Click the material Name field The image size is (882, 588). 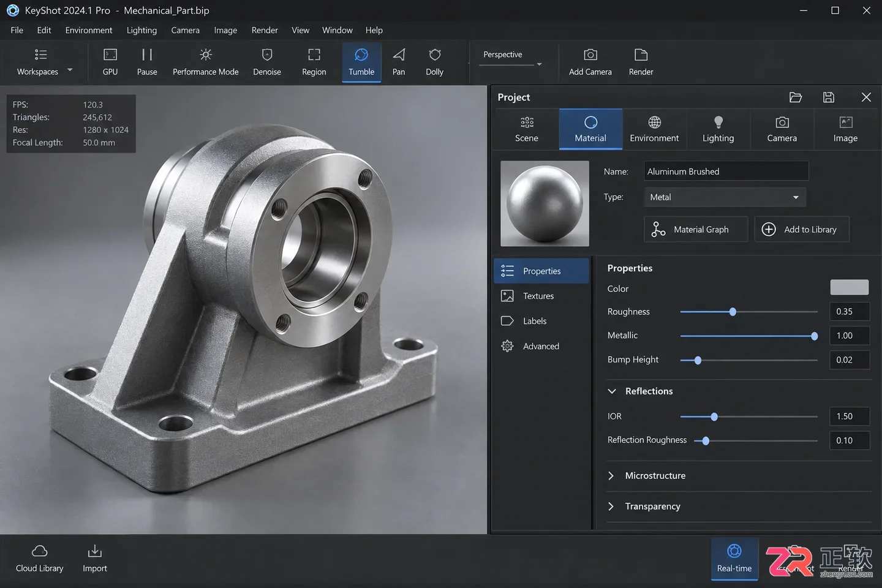(x=726, y=171)
